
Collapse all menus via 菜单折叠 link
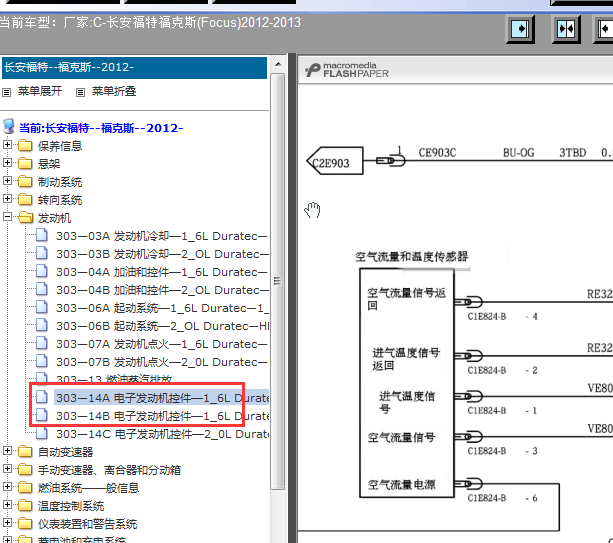[x=114, y=91]
